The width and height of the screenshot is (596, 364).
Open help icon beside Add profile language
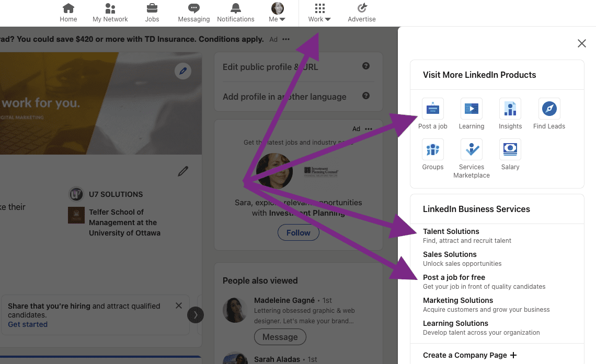coord(365,96)
